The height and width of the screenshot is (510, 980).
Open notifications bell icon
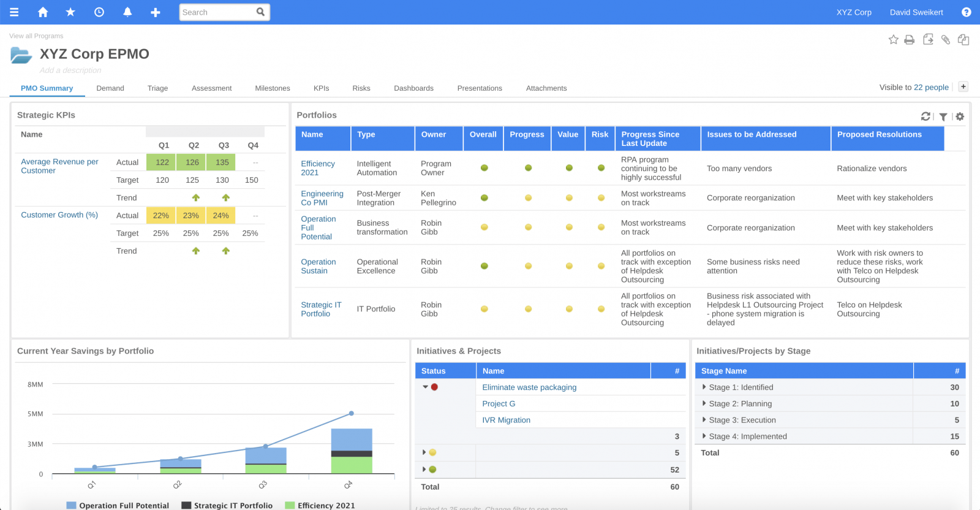click(127, 12)
